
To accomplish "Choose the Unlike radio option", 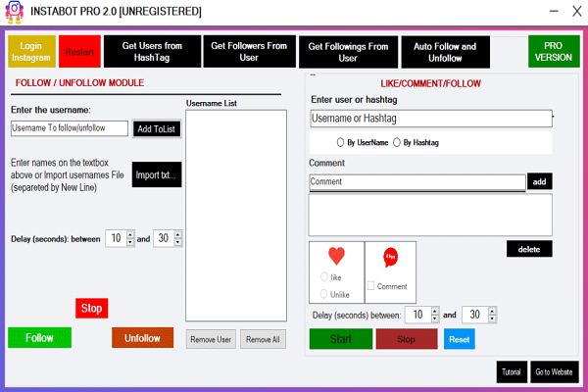I will point(324,294).
